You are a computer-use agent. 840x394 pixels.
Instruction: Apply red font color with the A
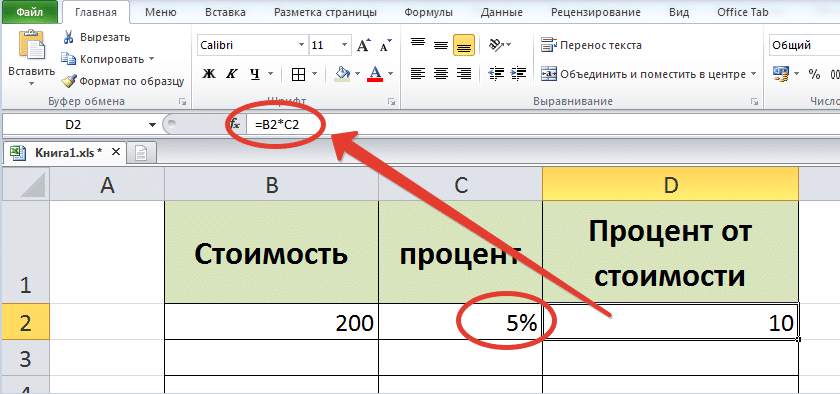coord(375,73)
